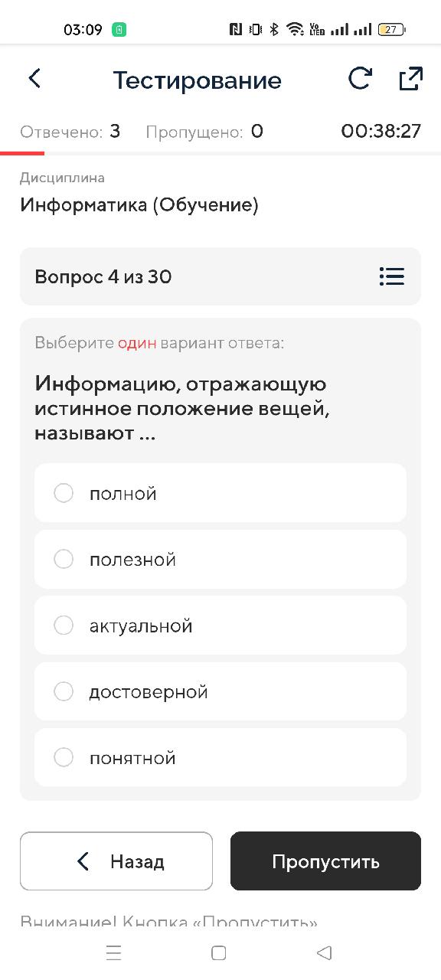Expand the "Вопрос 4 из 30" panel
The image size is (441, 980).
pos(220,276)
